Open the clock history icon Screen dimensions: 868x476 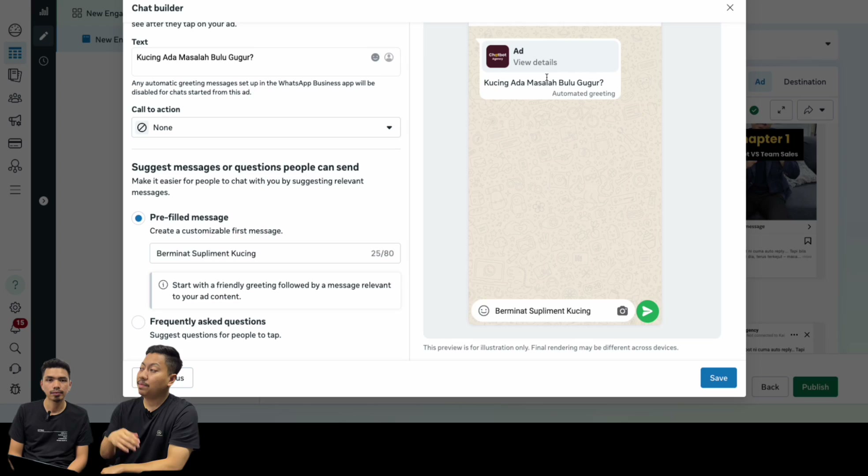(43, 61)
